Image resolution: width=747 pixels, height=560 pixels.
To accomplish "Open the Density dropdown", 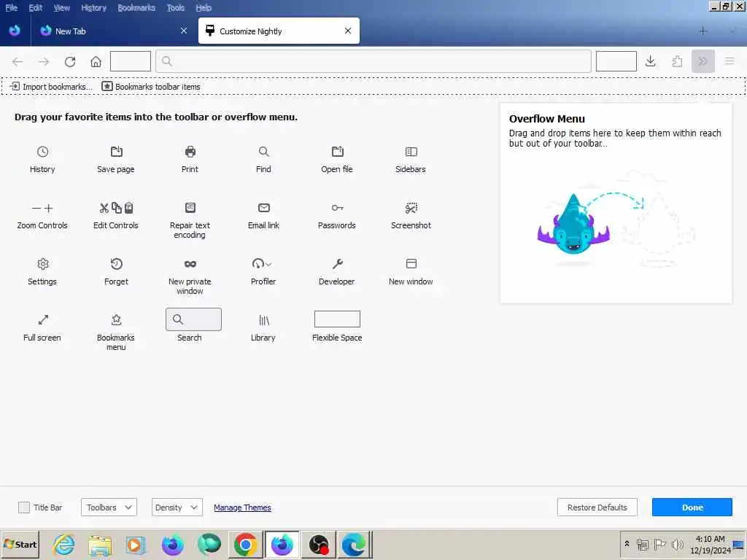I will pyautogui.click(x=177, y=507).
